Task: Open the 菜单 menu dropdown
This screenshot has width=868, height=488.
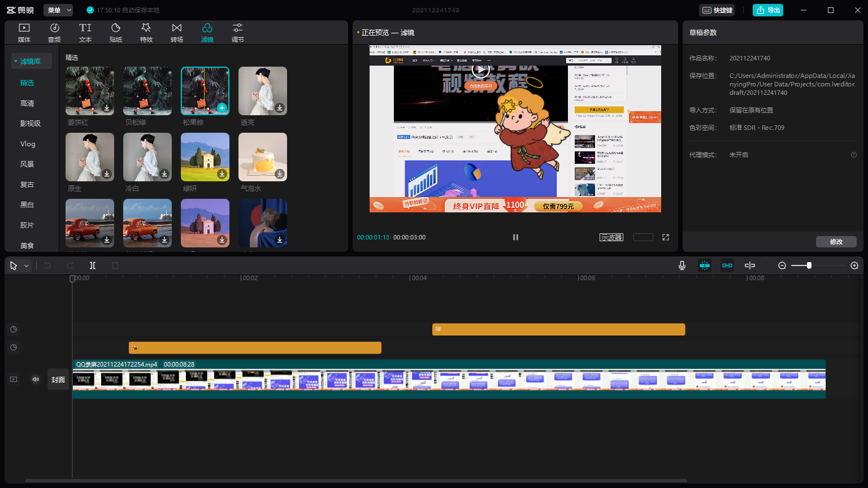Action: click(58, 10)
